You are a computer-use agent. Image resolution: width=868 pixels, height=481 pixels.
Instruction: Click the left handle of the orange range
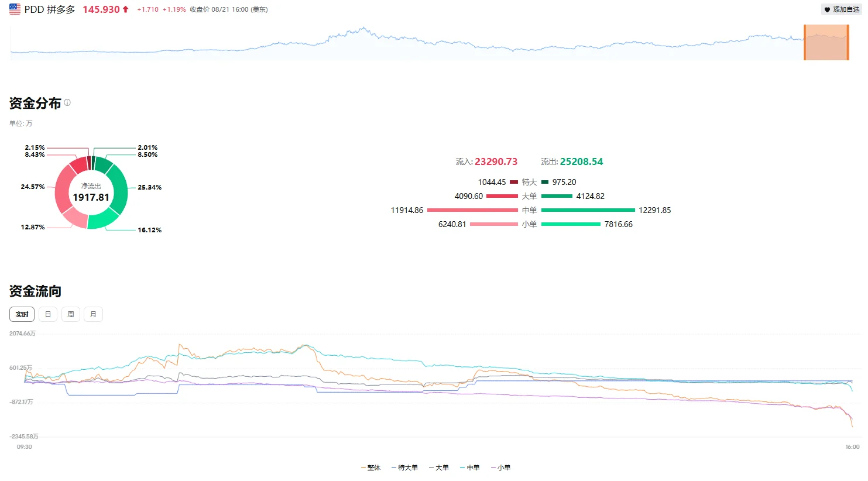pyautogui.click(x=805, y=42)
